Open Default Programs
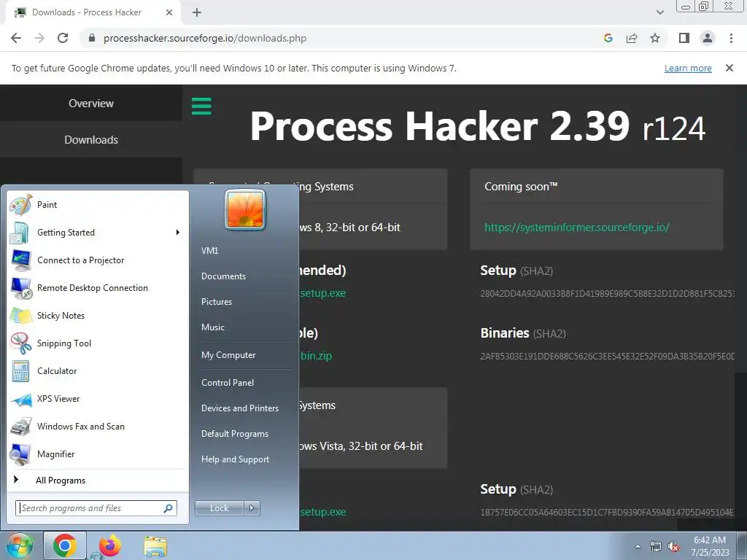The width and height of the screenshot is (747, 560). coord(234,434)
